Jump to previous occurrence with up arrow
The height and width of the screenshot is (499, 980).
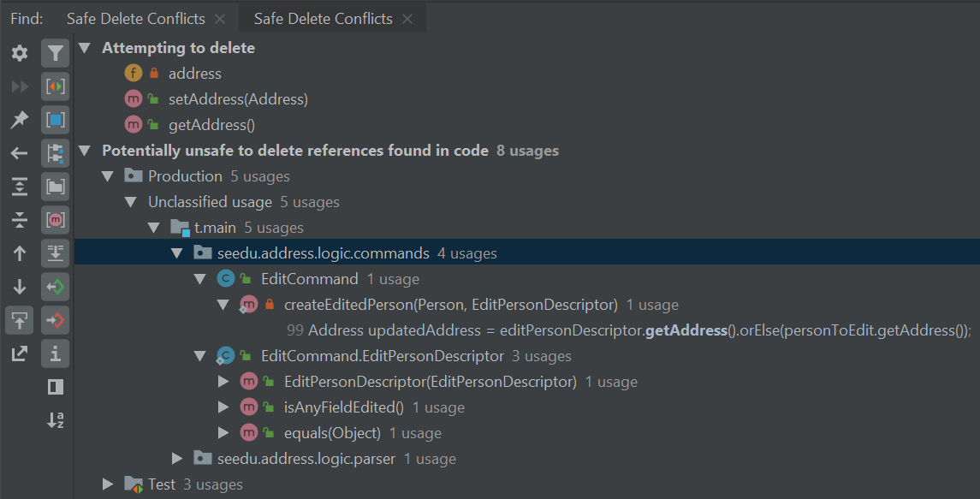[20, 253]
